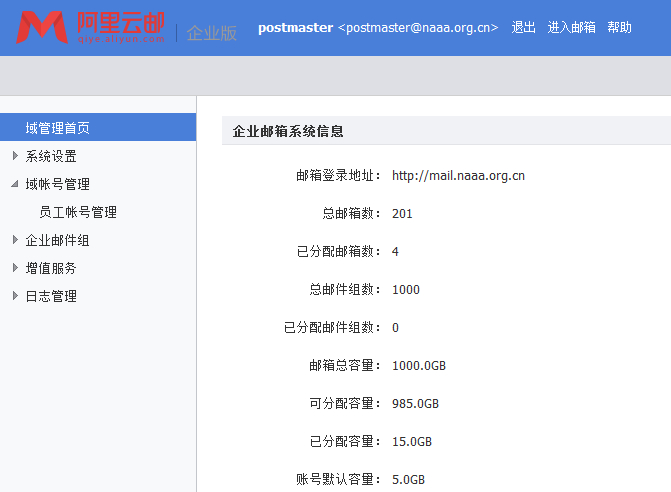Open 员工帐号管理 submenu item
The height and width of the screenshot is (492, 671).
coord(78,212)
